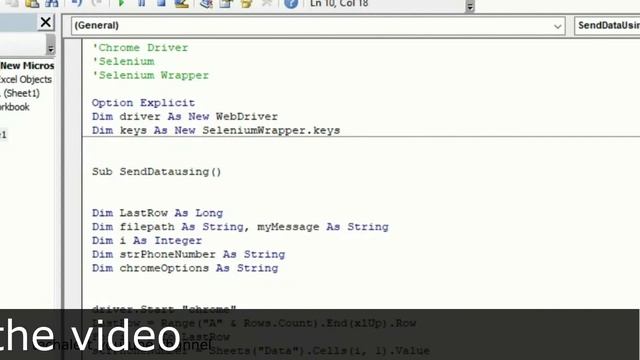
Task: Select the Workbook object in tree
Action: click(x=15, y=107)
